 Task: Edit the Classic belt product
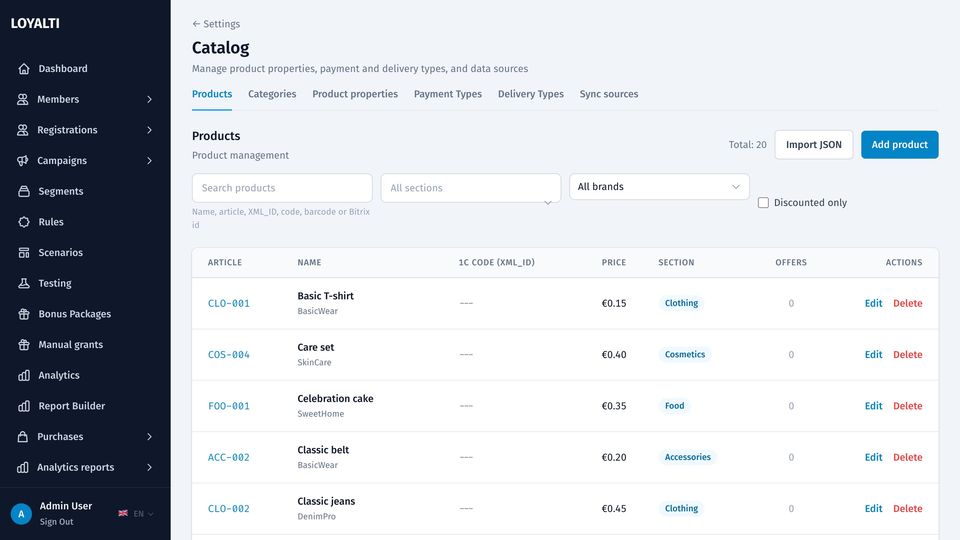tap(873, 457)
